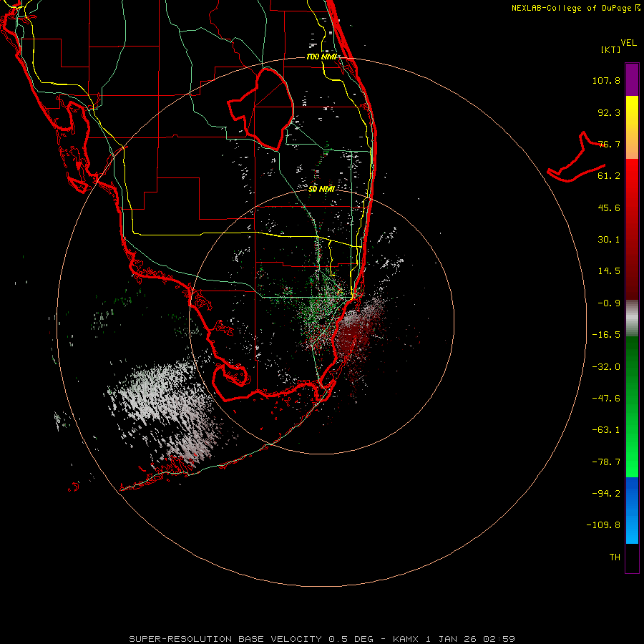The height and width of the screenshot is (644, 644).
Task: Click the SUPER-RESOLUTION BASE VELOCITY caption text
Action: click(225, 639)
